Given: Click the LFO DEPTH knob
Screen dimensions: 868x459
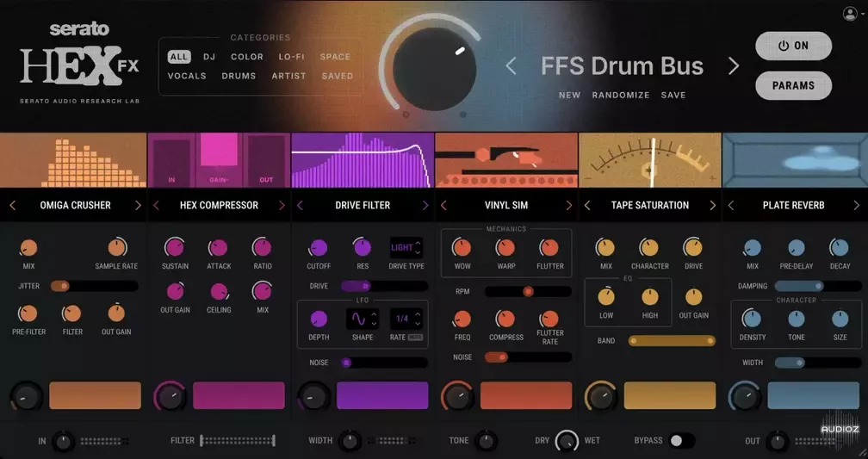Looking at the screenshot, I should [319, 319].
